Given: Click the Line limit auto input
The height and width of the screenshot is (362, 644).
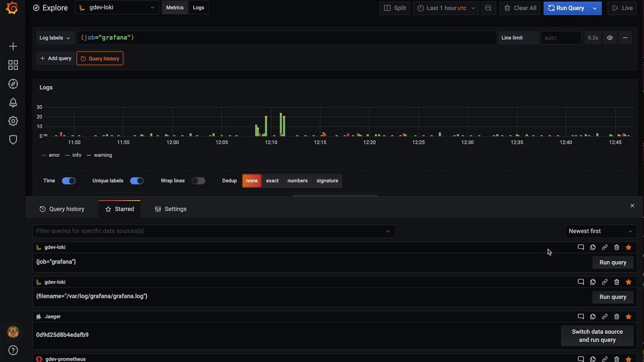Looking at the screenshot, I should point(561,38).
